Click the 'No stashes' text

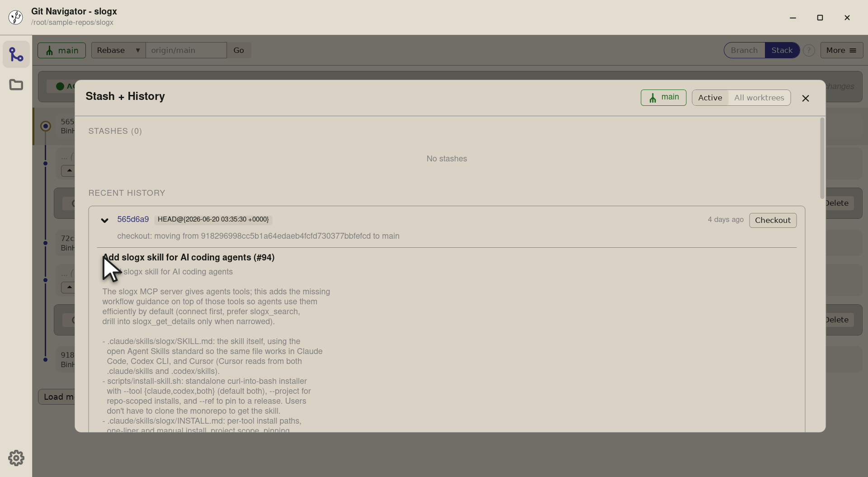tap(447, 159)
